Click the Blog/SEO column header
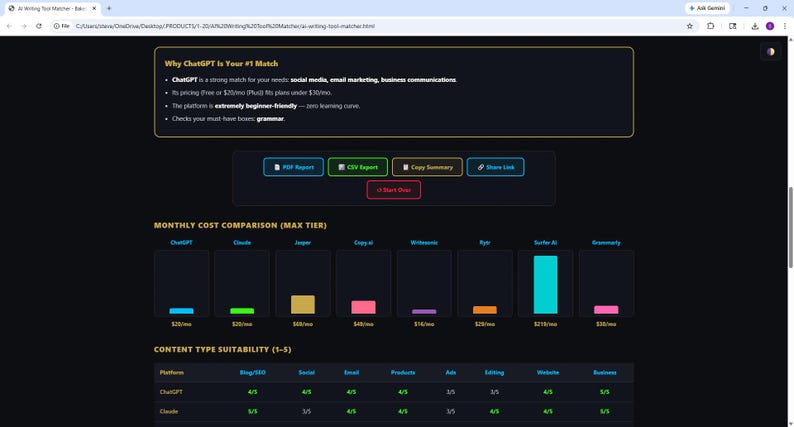Viewport: 794px width, 427px height. (252, 372)
